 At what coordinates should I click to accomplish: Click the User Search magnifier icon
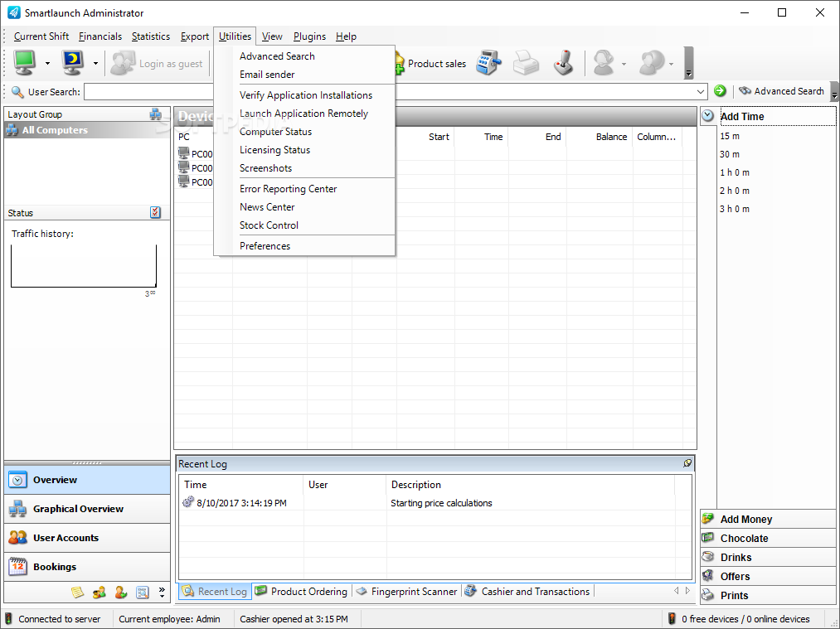click(17, 92)
